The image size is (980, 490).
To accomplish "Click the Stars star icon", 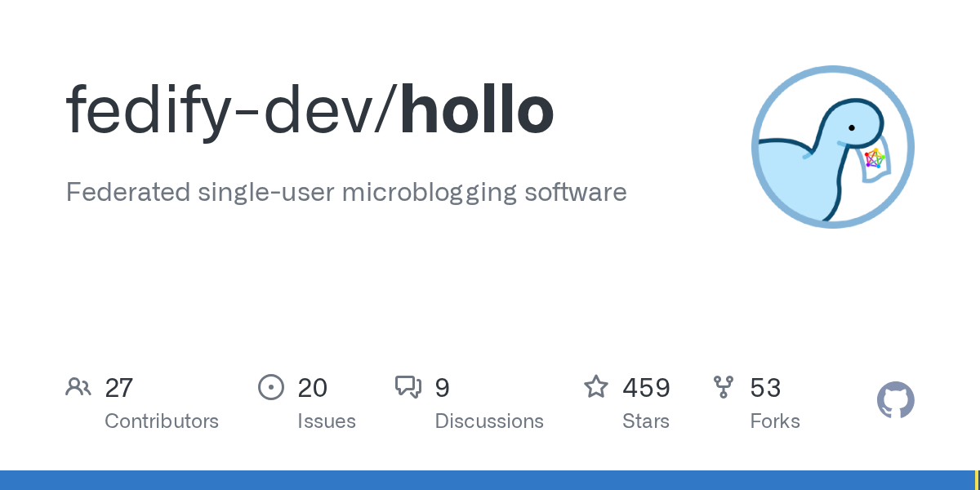I will 596,386.
